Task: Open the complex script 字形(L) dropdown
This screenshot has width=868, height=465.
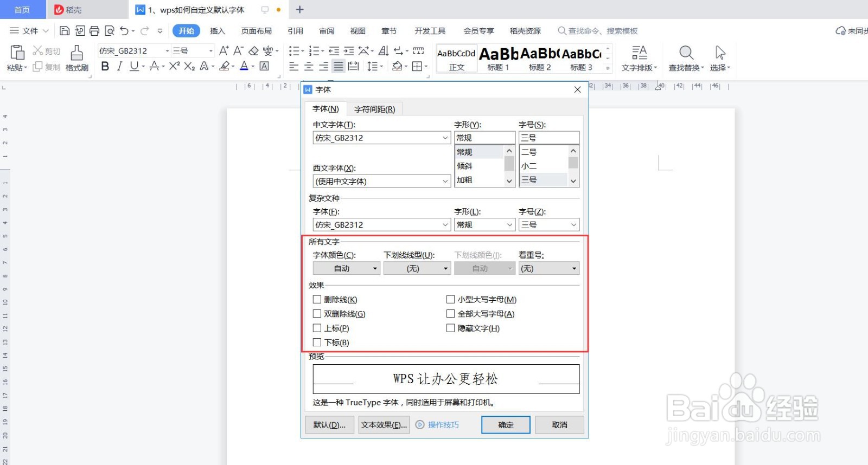Action: coord(484,224)
